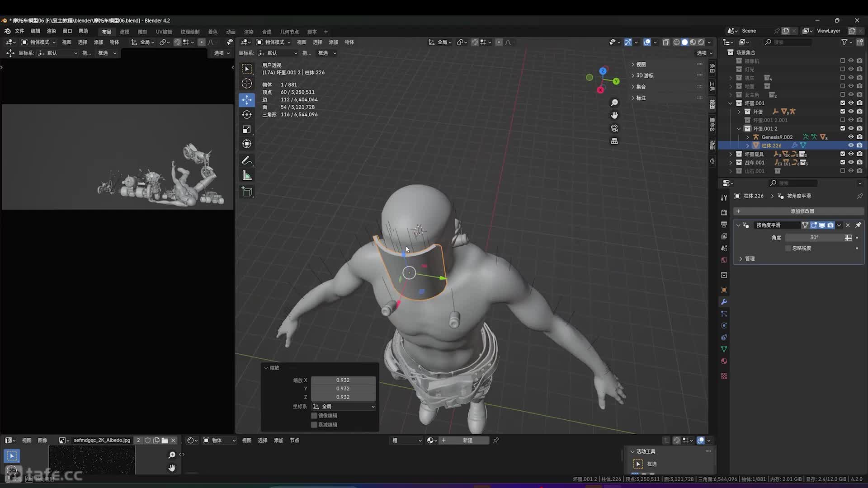
Task: Toggle X-ray display in viewport header
Action: (666, 42)
